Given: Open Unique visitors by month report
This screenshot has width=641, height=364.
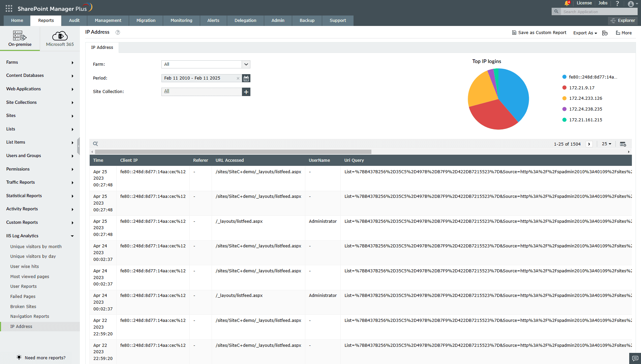Looking at the screenshot, I should [36, 247].
